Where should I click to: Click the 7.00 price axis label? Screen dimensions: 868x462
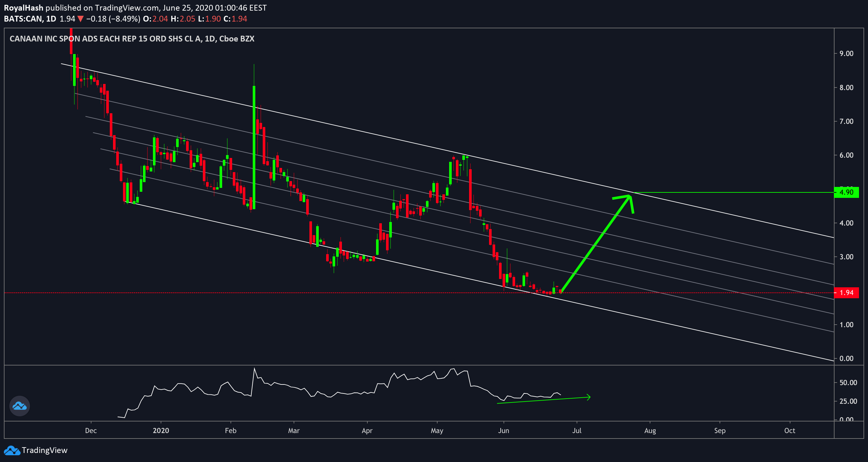point(846,121)
